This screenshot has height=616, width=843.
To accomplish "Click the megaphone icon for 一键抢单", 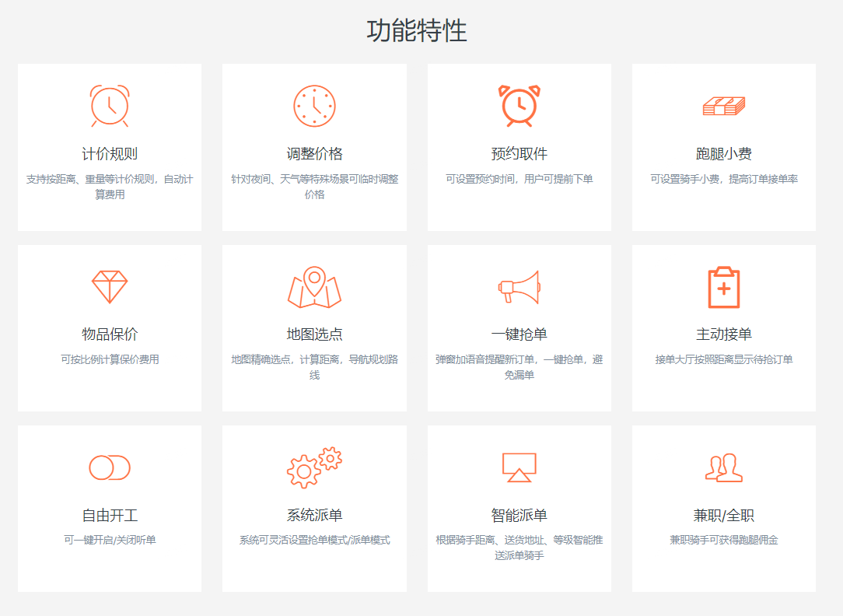I will 519,287.
